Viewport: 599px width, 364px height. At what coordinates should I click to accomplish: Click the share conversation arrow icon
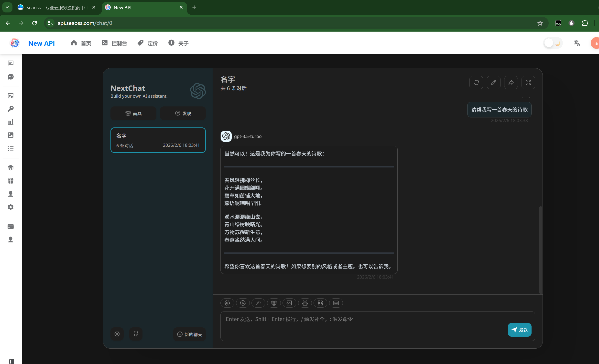tap(511, 83)
